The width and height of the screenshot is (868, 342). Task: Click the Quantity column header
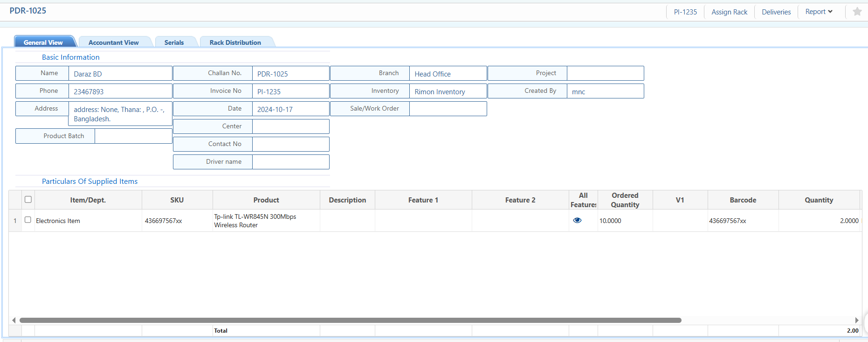[819, 200]
